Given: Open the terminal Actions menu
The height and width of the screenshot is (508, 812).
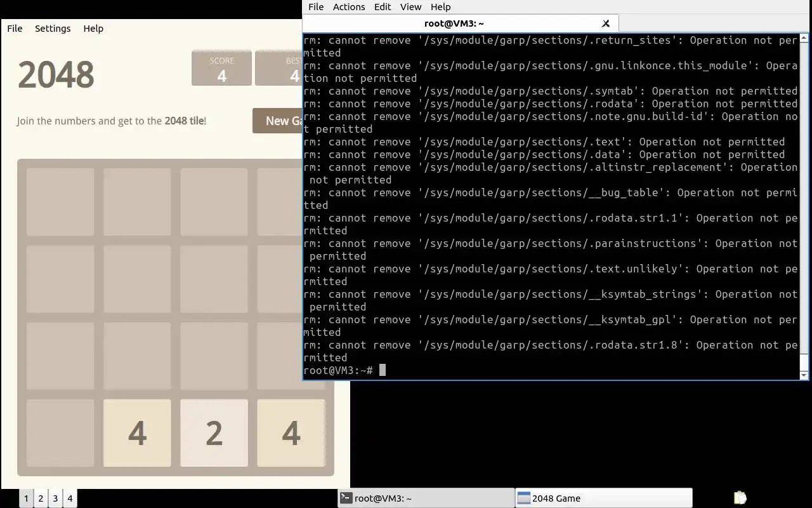Looking at the screenshot, I should click(x=349, y=7).
